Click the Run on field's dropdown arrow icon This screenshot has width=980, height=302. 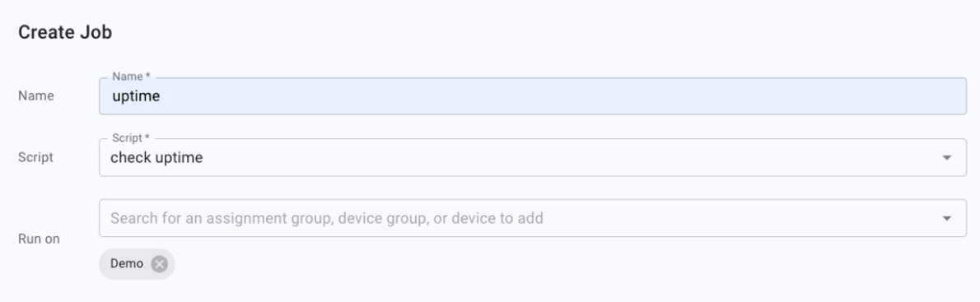click(x=947, y=218)
